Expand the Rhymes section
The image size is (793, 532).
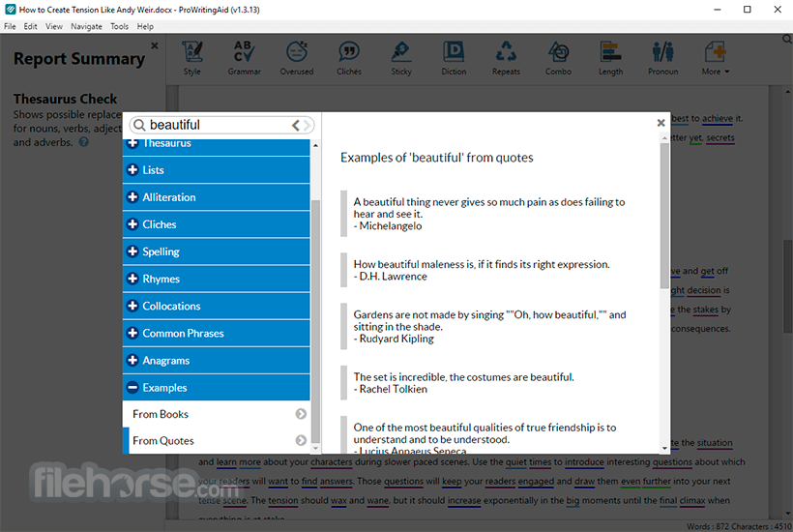(216, 280)
